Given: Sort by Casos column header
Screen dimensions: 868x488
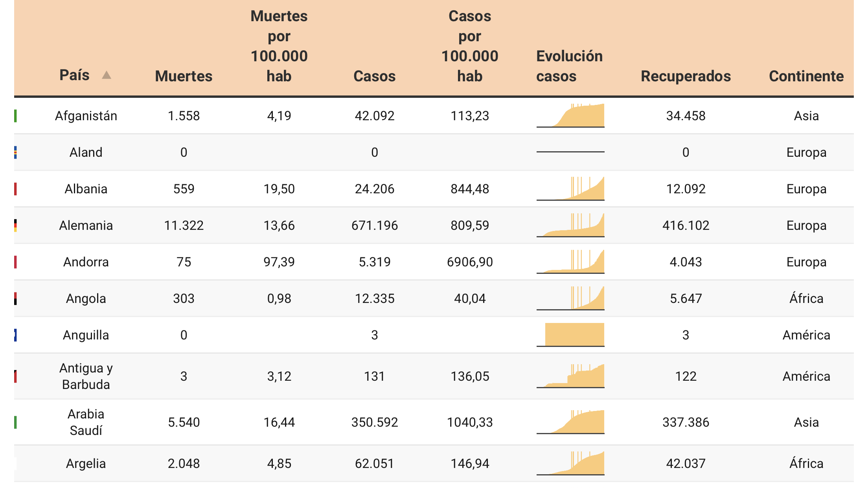Looking at the screenshot, I should click(375, 76).
